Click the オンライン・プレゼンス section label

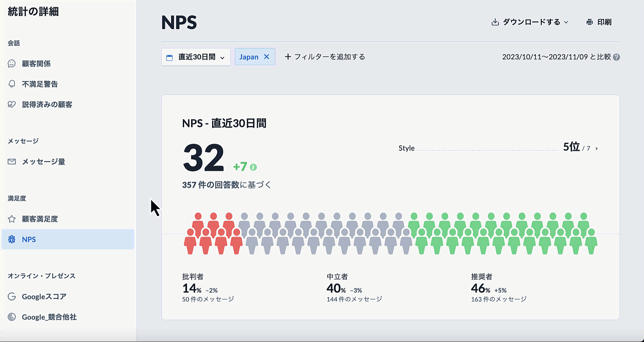click(x=42, y=276)
